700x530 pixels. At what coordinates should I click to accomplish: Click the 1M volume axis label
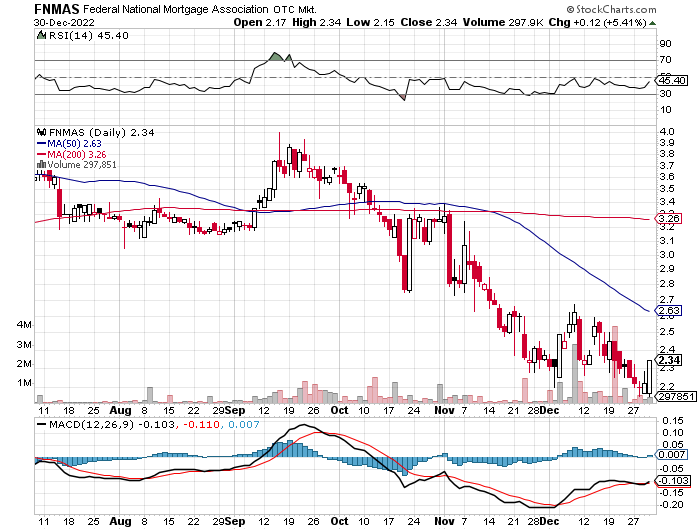[24, 383]
